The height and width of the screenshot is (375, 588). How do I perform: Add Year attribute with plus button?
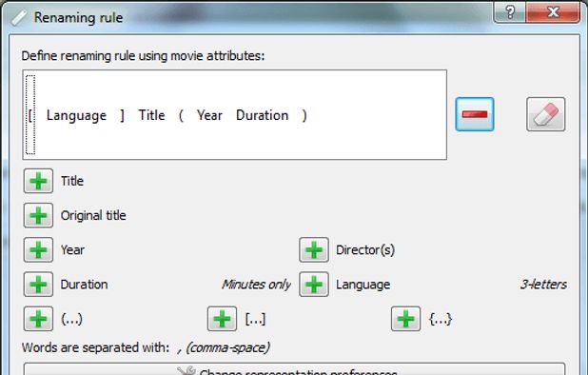point(38,249)
